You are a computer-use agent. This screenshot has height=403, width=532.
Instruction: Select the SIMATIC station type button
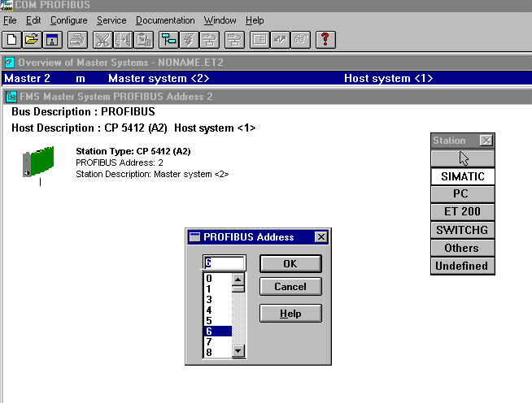(463, 176)
